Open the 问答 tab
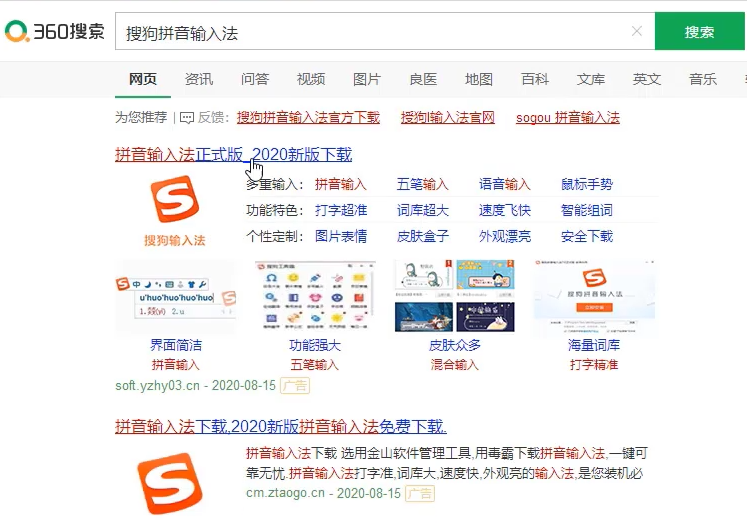 [x=255, y=79]
